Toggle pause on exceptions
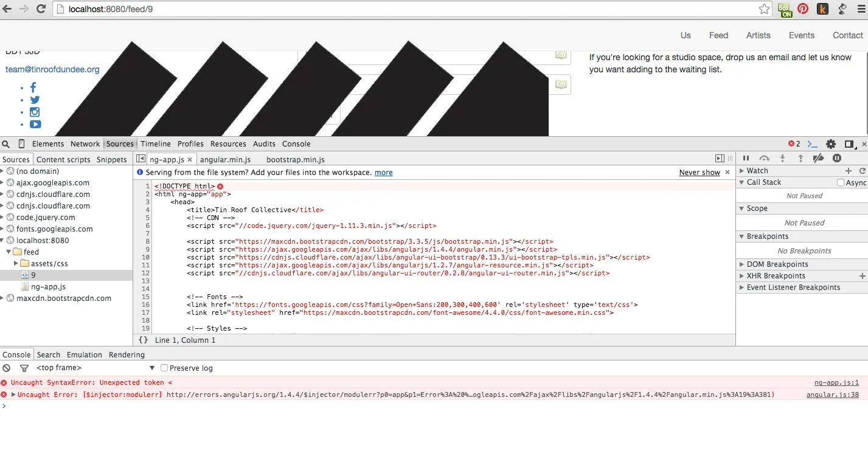The height and width of the screenshot is (465, 868). (x=837, y=159)
